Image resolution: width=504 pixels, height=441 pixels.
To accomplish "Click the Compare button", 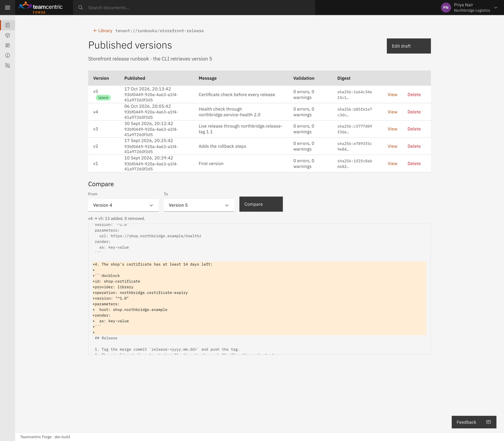I will 261,204.
